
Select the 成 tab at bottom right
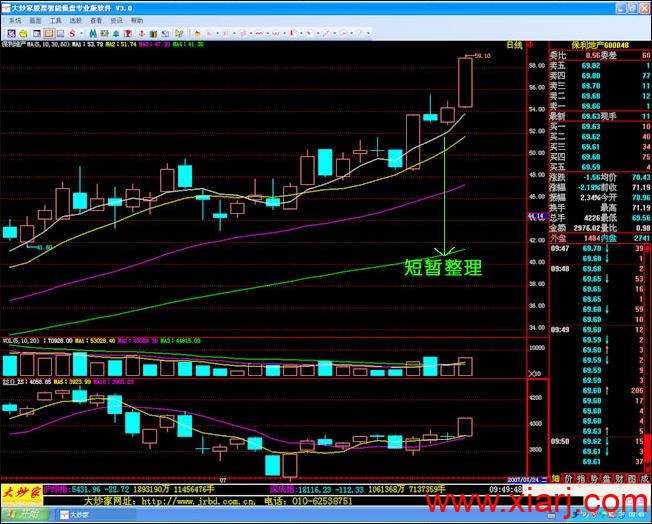coord(645,479)
